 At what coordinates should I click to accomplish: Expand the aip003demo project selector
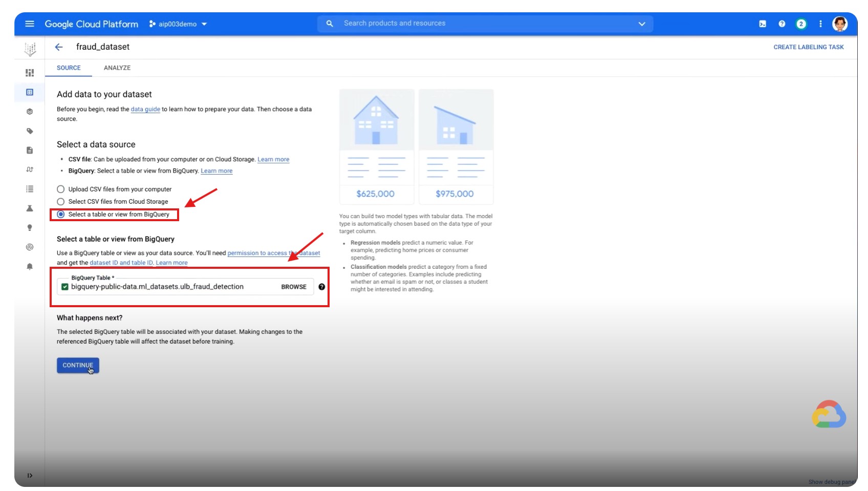tap(178, 24)
